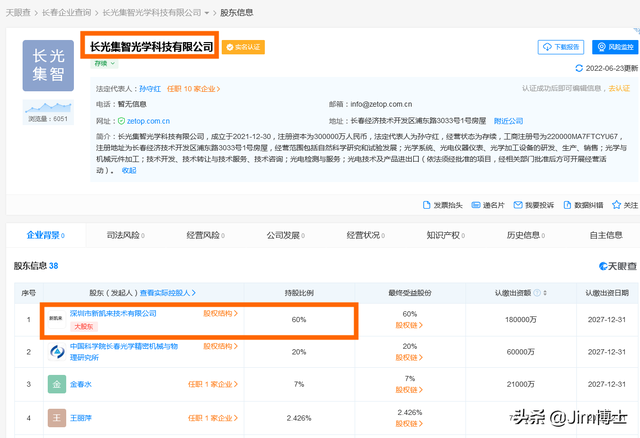Screen dimensions: 640x438
Task: View 股权结构 for 深圳市新凯来
Action: 220,313
